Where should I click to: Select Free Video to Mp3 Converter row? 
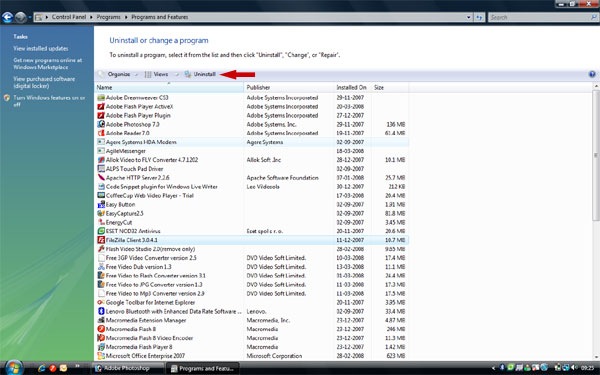pyautogui.click(x=251, y=293)
